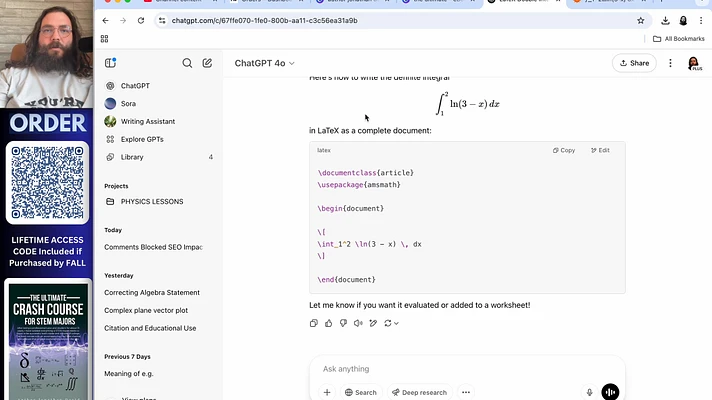
Task: Open the browser downloads icon
Action: click(x=665, y=20)
